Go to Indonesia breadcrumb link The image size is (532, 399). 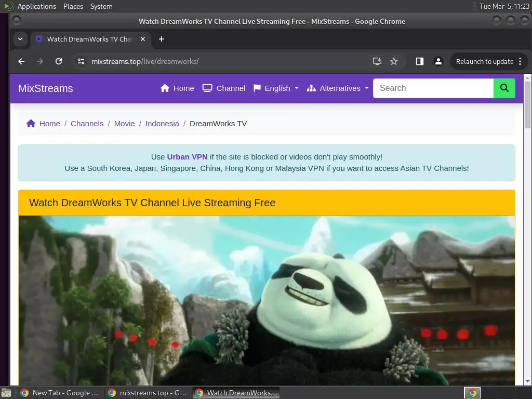tap(162, 124)
